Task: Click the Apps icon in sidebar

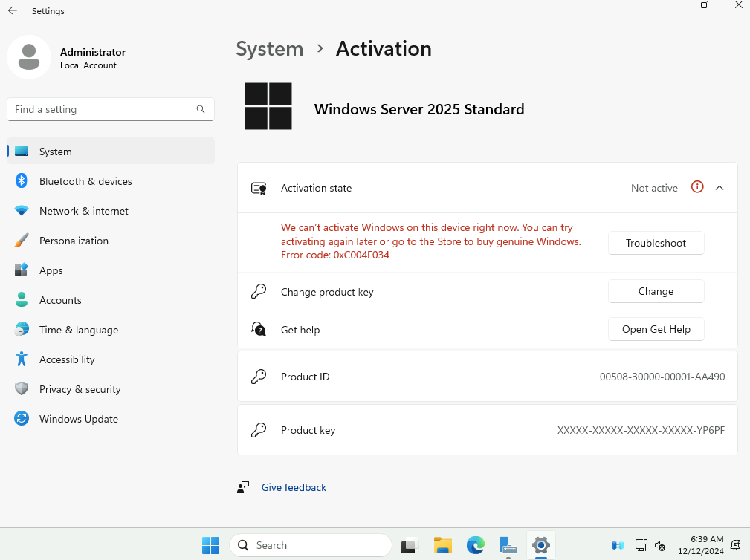Action: coord(22,270)
